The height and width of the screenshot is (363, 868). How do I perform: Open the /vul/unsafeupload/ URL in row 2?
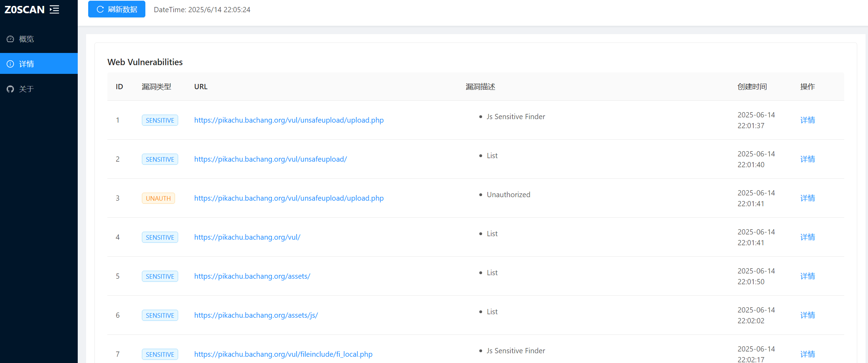[271, 159]
